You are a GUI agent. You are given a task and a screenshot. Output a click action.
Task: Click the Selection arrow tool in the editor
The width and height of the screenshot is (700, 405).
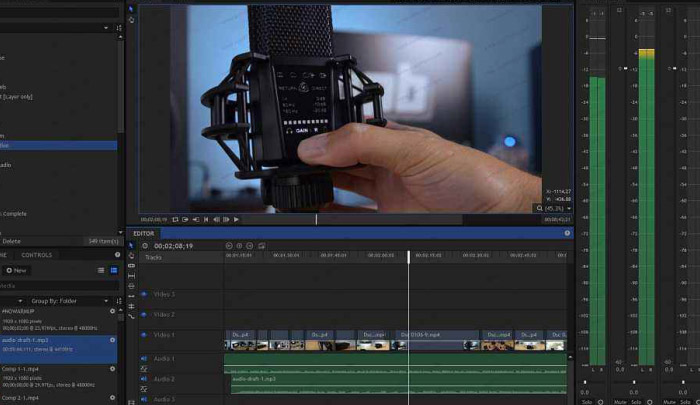point(131,245)
